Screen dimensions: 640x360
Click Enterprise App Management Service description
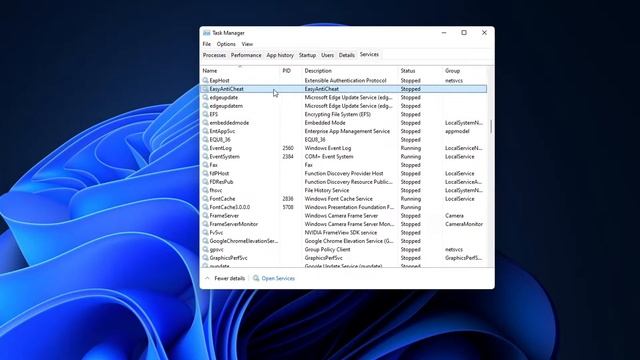pos(347,131)
